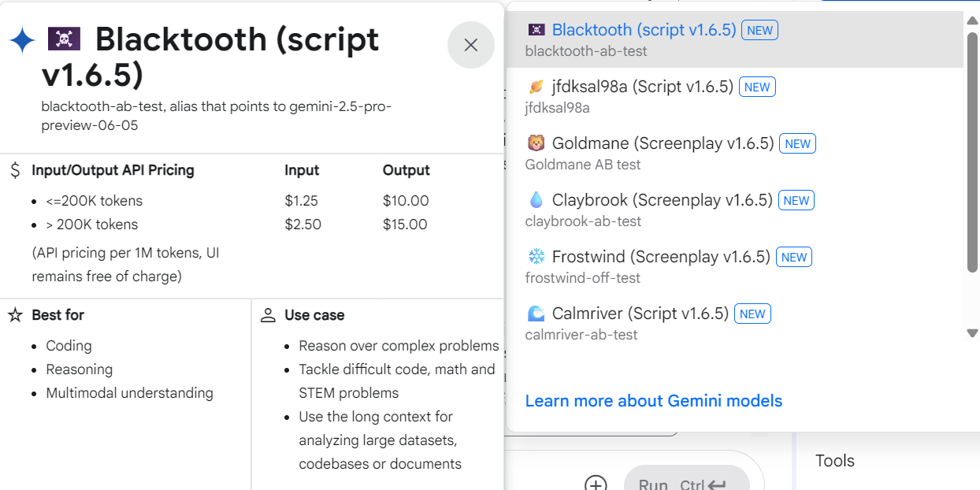The height and width of the screenshot is (490, 980).
Task: Click the pirate flag icon in model list
Action: (x=536, y=30)
